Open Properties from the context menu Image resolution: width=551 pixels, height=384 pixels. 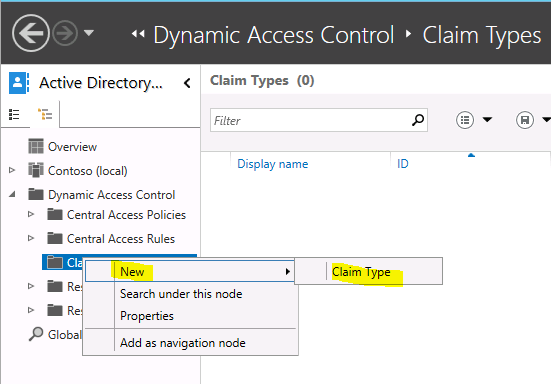[147, 316]
